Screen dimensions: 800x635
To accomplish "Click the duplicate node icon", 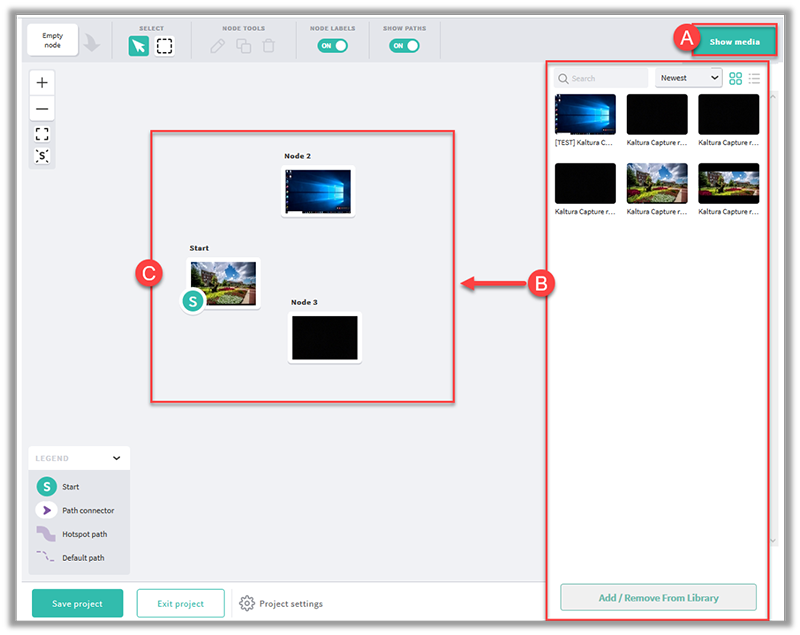I will tap(243, 46).
